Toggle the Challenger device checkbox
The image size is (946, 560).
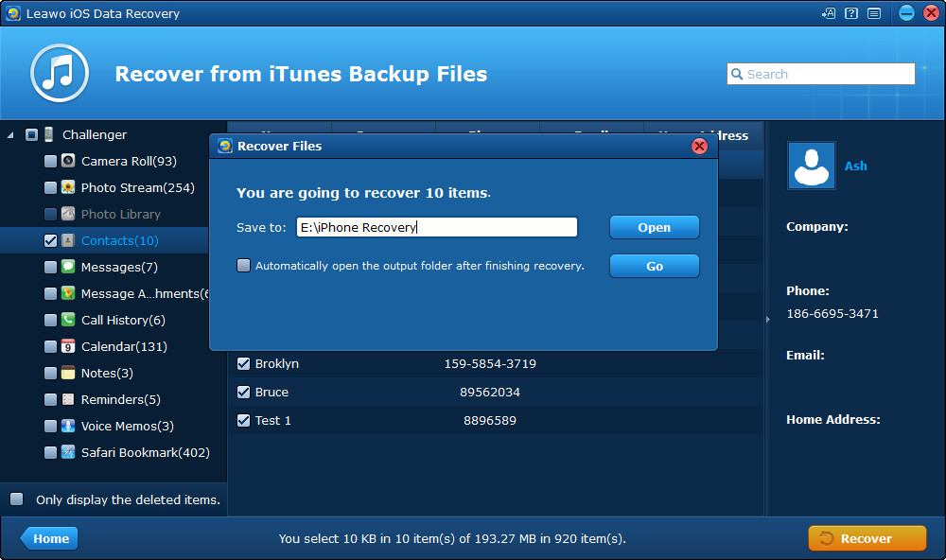31,134
